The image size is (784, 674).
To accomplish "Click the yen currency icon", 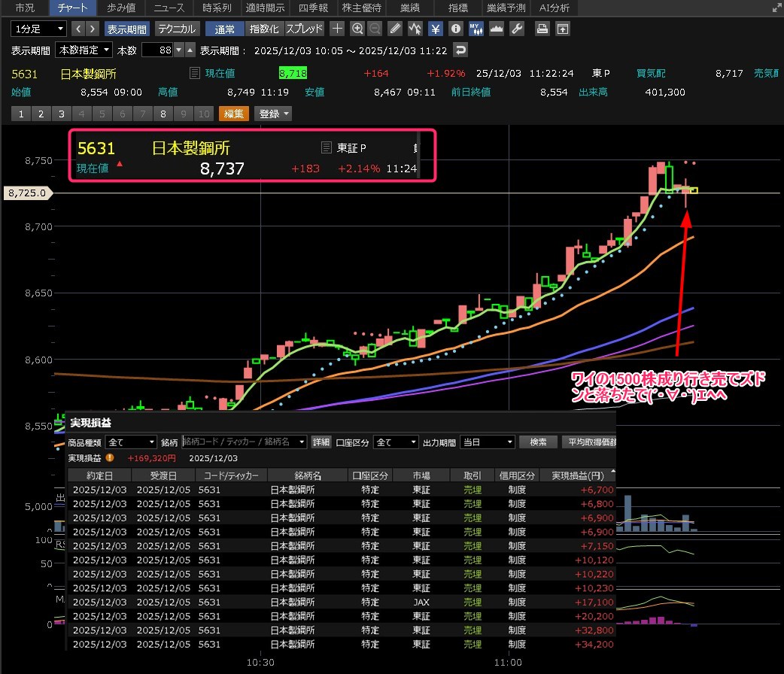I will (x=436, y=29).
